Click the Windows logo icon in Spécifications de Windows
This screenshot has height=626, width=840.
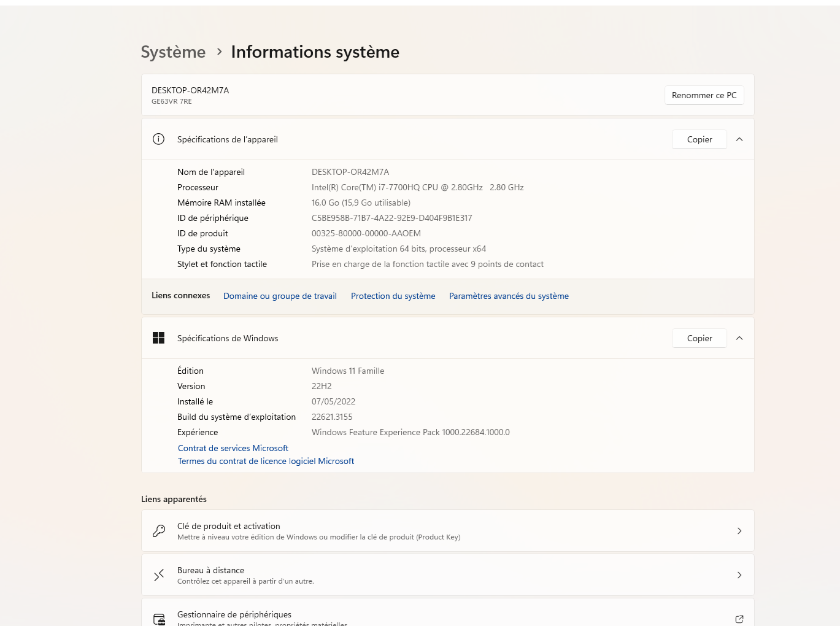(x=158, y=338)
